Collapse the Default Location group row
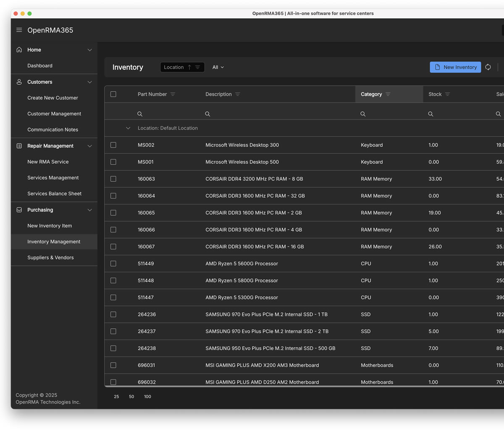 pyautogui.click(x=128, y=128)
